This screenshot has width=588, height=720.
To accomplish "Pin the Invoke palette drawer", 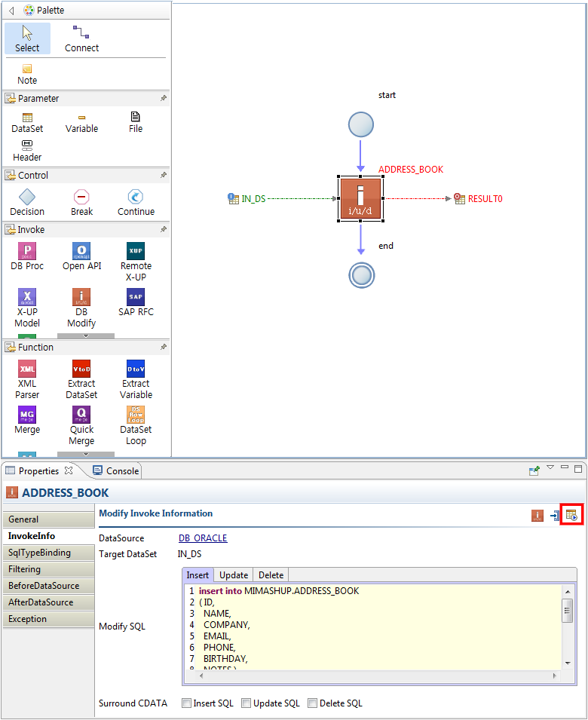I will tap(164, 229).
